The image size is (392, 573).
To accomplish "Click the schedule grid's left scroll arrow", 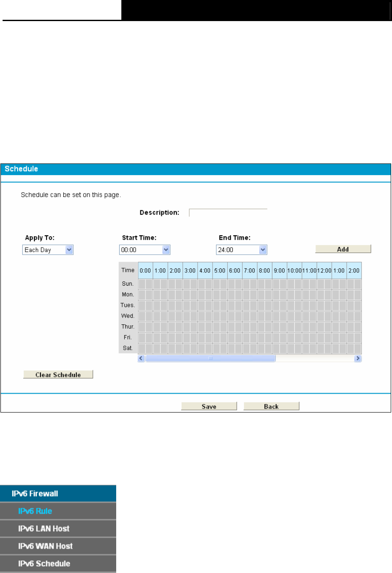I will 141,358.
